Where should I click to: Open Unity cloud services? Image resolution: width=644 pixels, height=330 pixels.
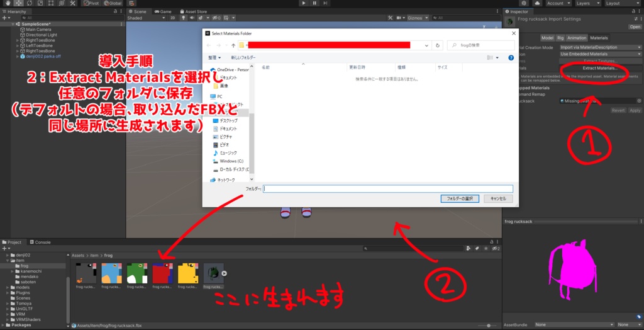pyautogui.click(x=536, y=3)
